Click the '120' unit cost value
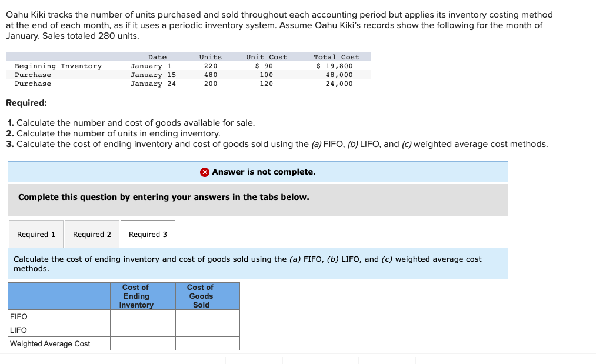 [x=267, y=84]
